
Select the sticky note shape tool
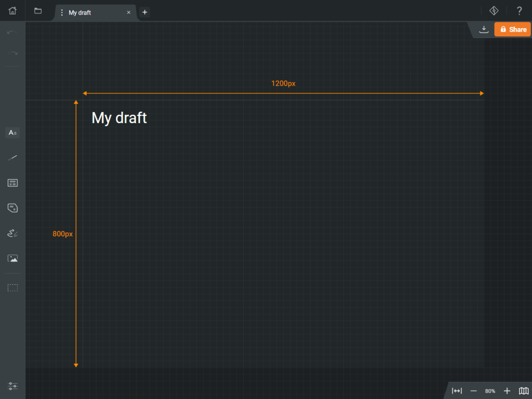pos(12,208)
